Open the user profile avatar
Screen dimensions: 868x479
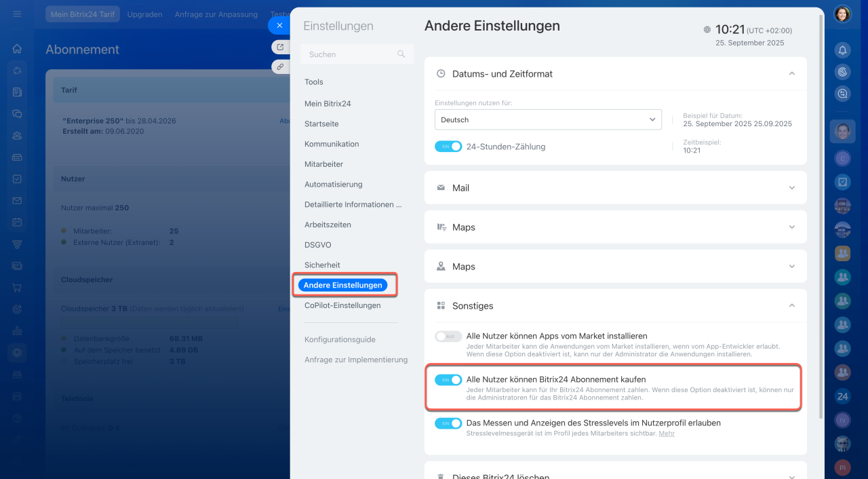tap(842, 14)
